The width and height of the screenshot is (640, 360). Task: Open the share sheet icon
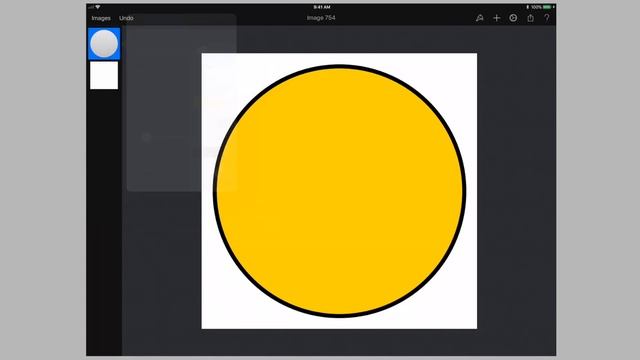(x=530, y=18)
